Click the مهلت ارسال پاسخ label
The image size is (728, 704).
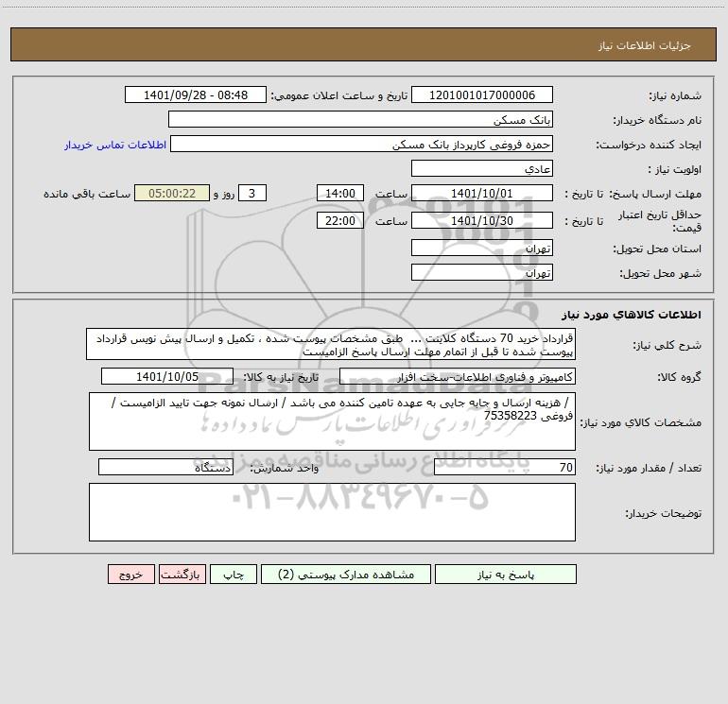[x=655, y=194]
